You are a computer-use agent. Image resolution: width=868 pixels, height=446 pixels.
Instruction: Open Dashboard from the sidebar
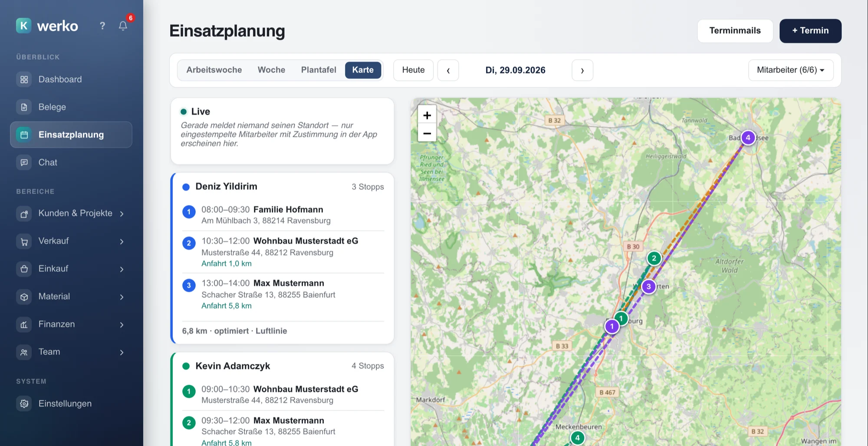[71, 79]
